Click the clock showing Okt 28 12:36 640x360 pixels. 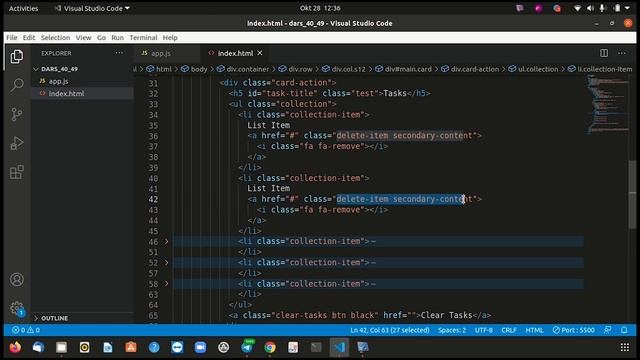pyautogui.click(x=320, y=8)
